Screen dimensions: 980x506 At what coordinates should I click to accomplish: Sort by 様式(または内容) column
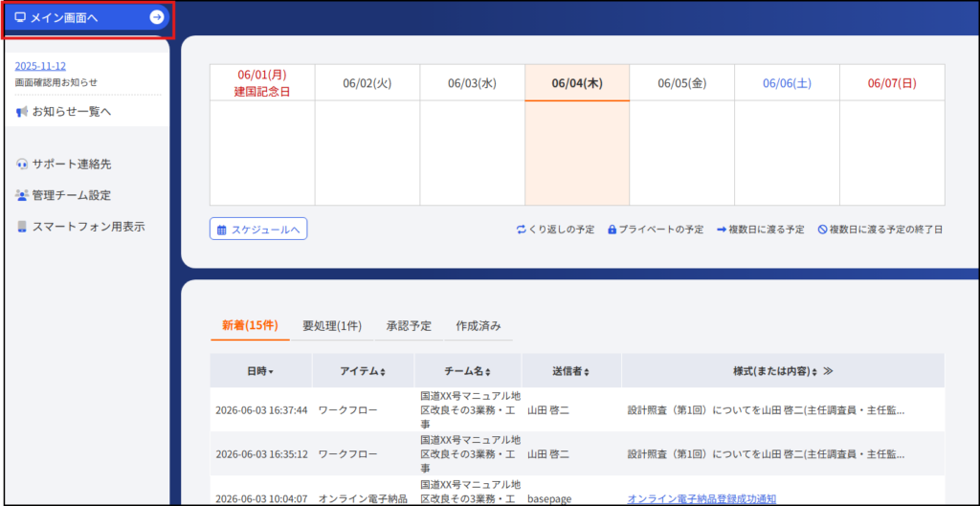coord(775,370)
